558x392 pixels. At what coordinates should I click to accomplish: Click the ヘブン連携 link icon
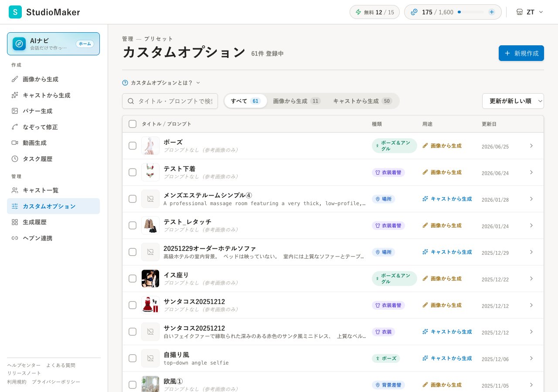pyautogui.click(x=15, y=238)
